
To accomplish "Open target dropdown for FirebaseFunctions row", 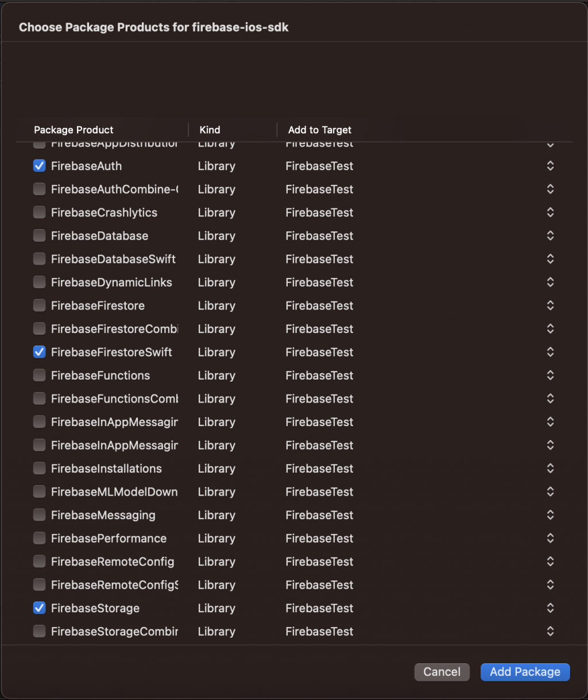I will click(x=550, y=376).
